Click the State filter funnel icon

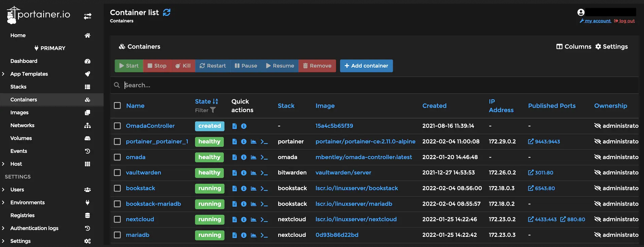(x=213, y=110)
